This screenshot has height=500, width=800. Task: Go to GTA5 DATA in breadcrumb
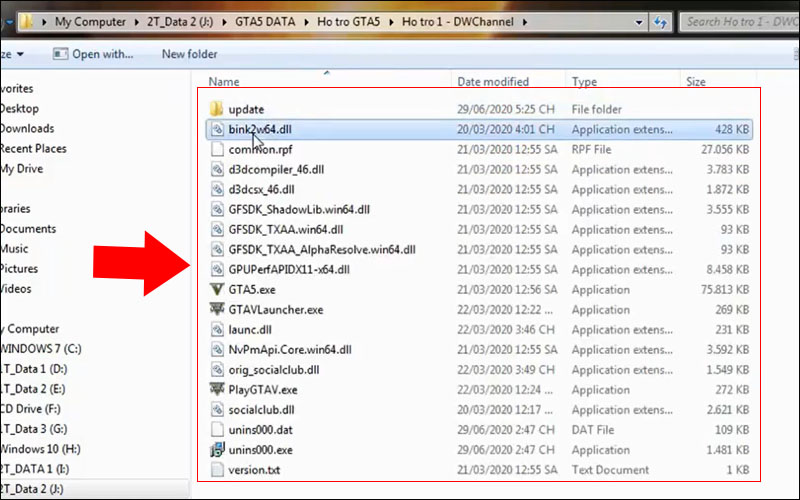(265, 22)
